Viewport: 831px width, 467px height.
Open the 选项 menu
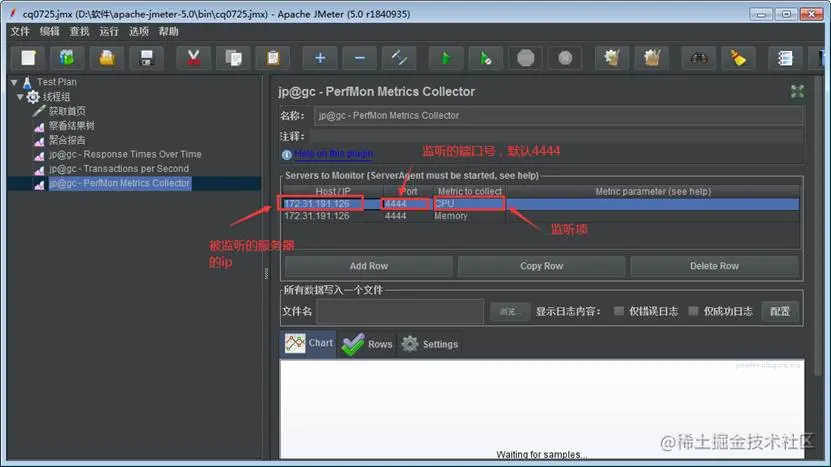pyautogui.click(x=138, y=31)
